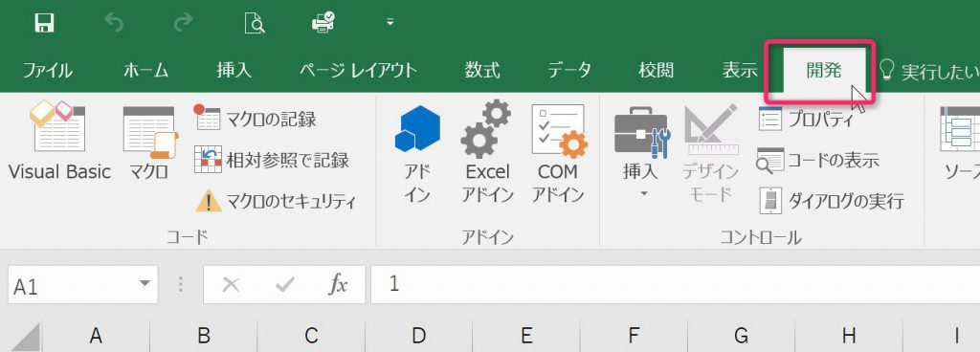Open control プロパティ properties
The height and width of the screenshot is (352, 980).
[x=806, y=118]
